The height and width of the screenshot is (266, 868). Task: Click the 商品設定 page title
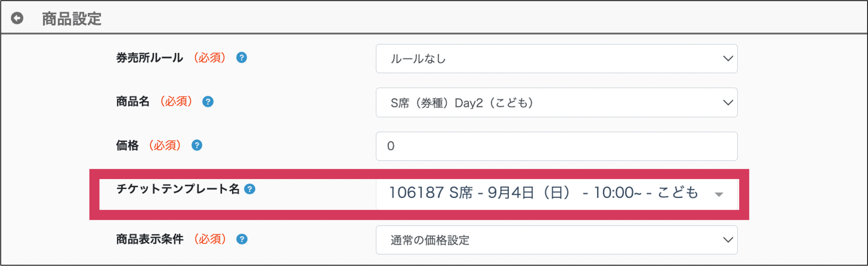(x=72, y=18)
